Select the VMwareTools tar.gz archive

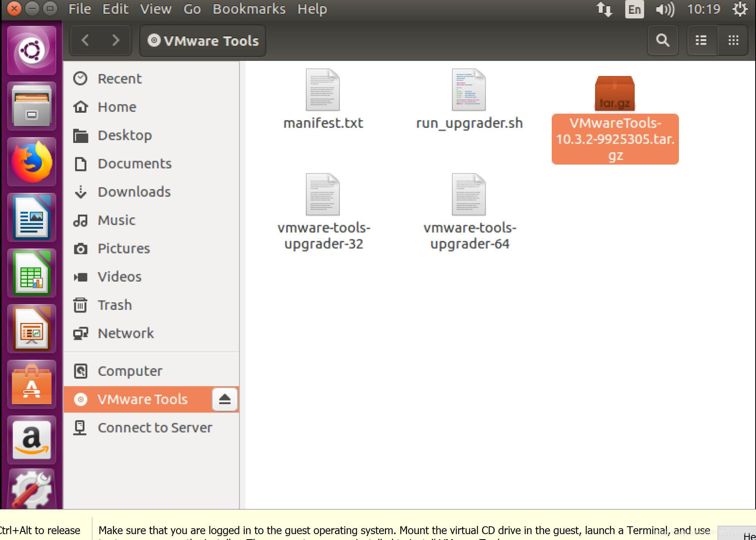point(615,94)
